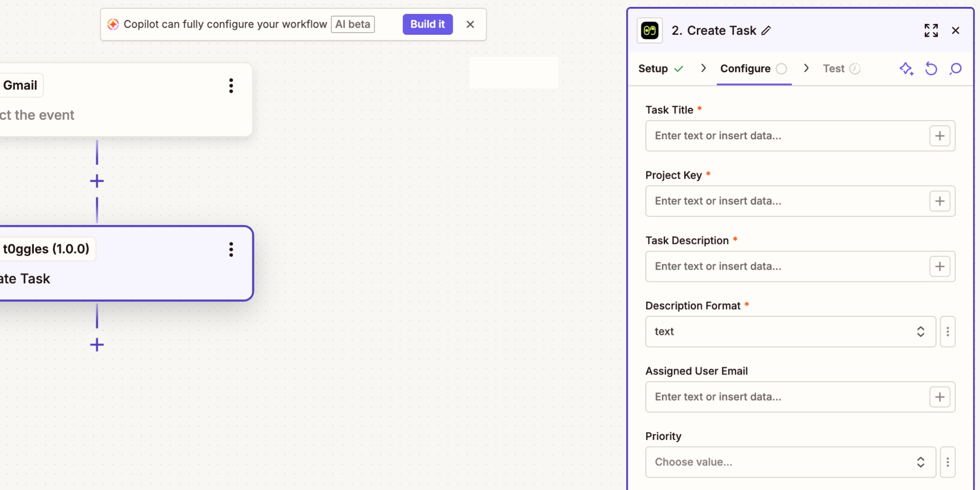This screenshot has width=980, height=490.
Task: Add a new step with the plus below the t0ggles node
Action: 96,345
